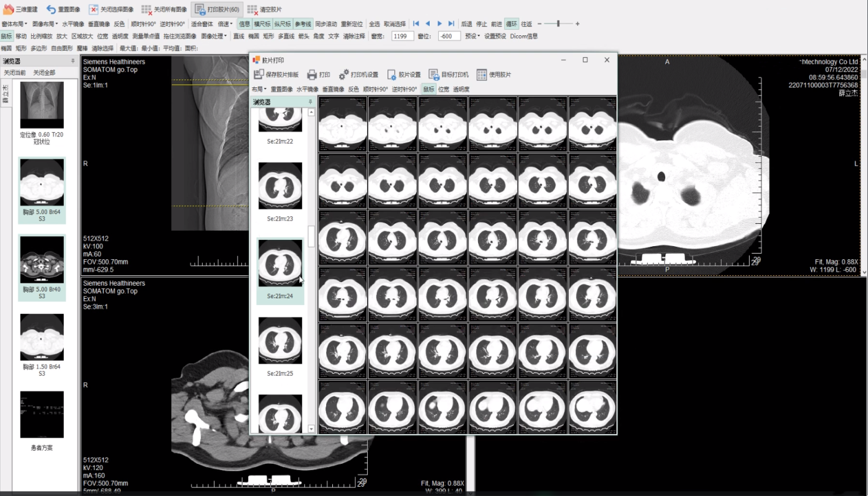Click scroll-down arrow of film browser scrollbar
Viewport: 868px width, 496px height.
311,428
